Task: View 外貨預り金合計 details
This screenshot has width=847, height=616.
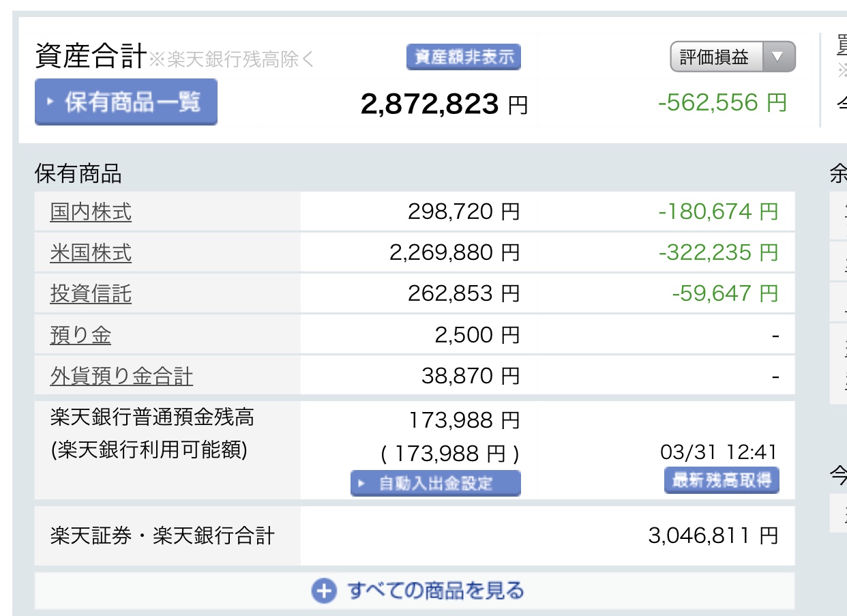Action: tap(121, 376)
